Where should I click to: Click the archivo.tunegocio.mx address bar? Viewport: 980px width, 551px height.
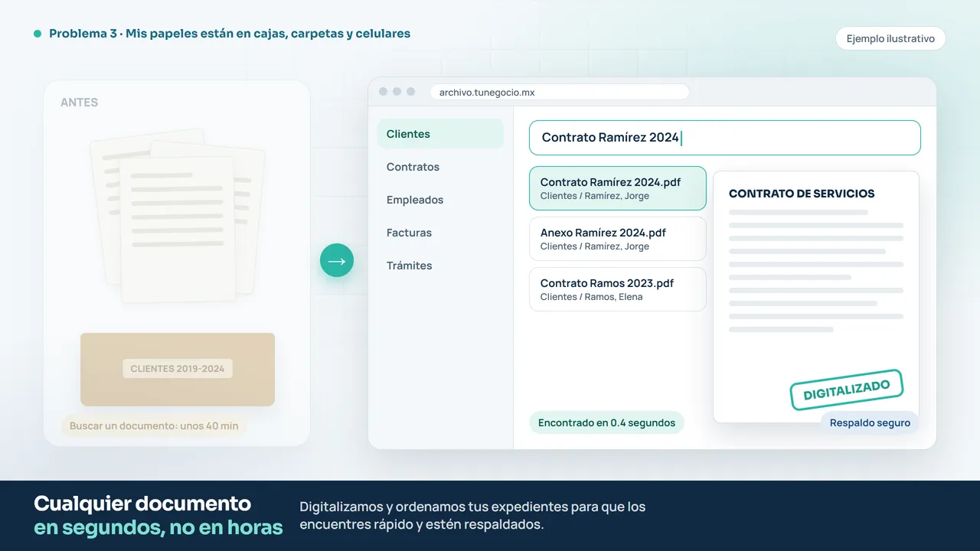pyautogui.click(x=560, y=92)
